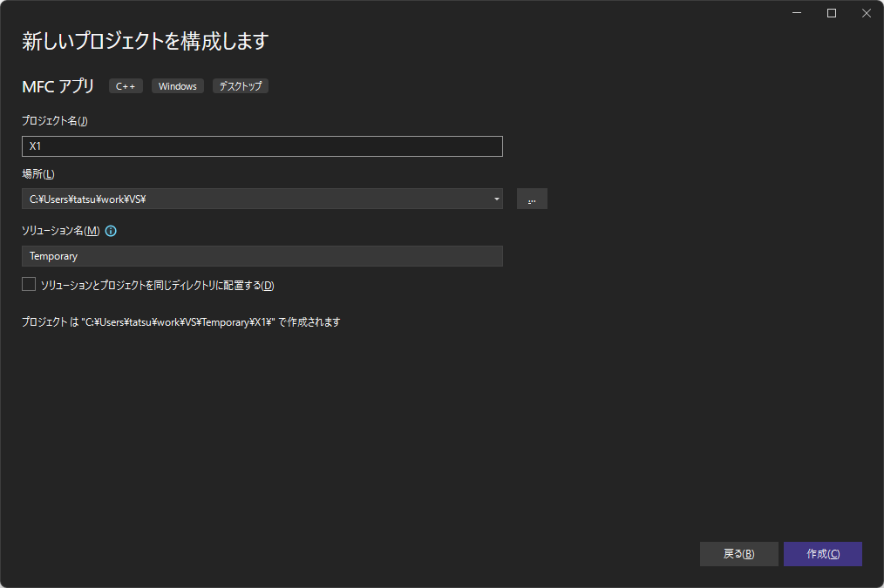The width and height of the screenshot is (884, 588).
Task: Click the location path text C:¥Users¥tatsu¥work¥VS¥
Action: (x=87, y=199)
